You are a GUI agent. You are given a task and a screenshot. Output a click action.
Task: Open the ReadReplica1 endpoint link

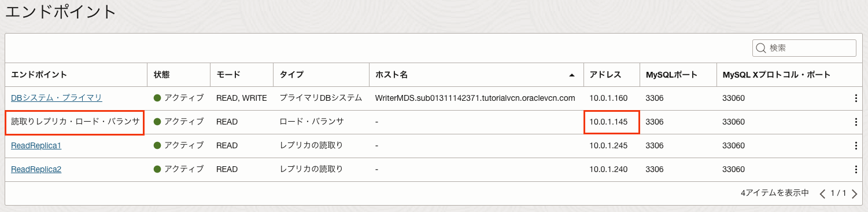(36, 145)
